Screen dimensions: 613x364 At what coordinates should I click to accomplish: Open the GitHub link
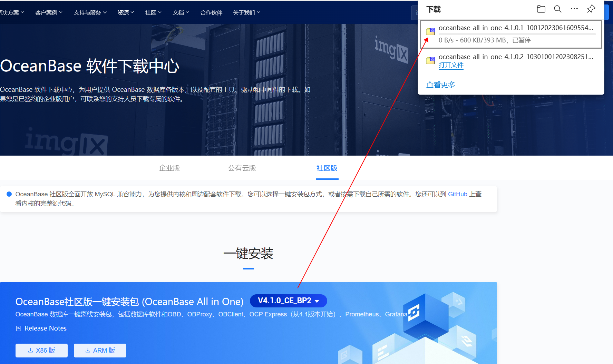pos(457,194)
